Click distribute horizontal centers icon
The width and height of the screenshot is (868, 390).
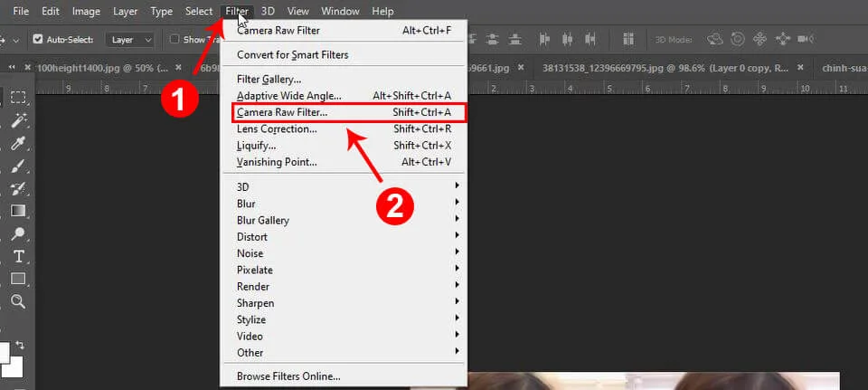point(567,39)
